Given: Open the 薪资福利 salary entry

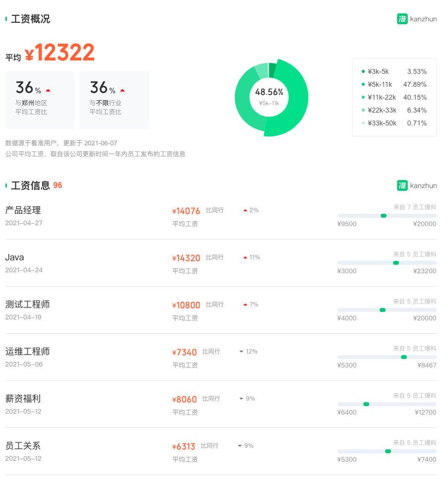Looking at the screenshot, I should point(221,405).
